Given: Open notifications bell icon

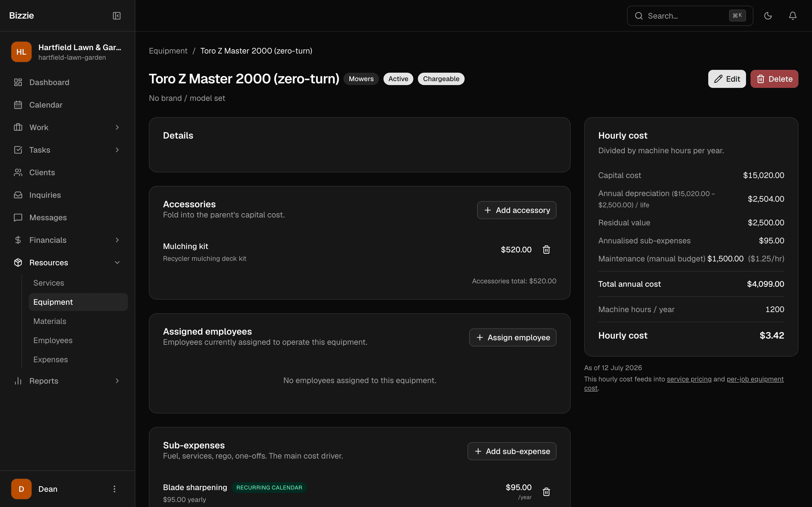Looking at the screenshot, I should point(793,16).
